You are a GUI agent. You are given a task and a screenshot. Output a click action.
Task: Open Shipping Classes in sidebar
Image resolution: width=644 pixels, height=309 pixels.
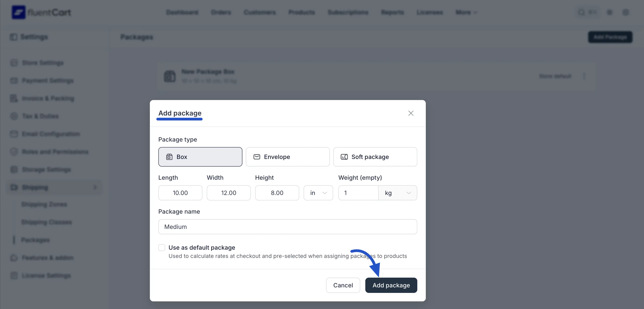[x=46, y=222]
